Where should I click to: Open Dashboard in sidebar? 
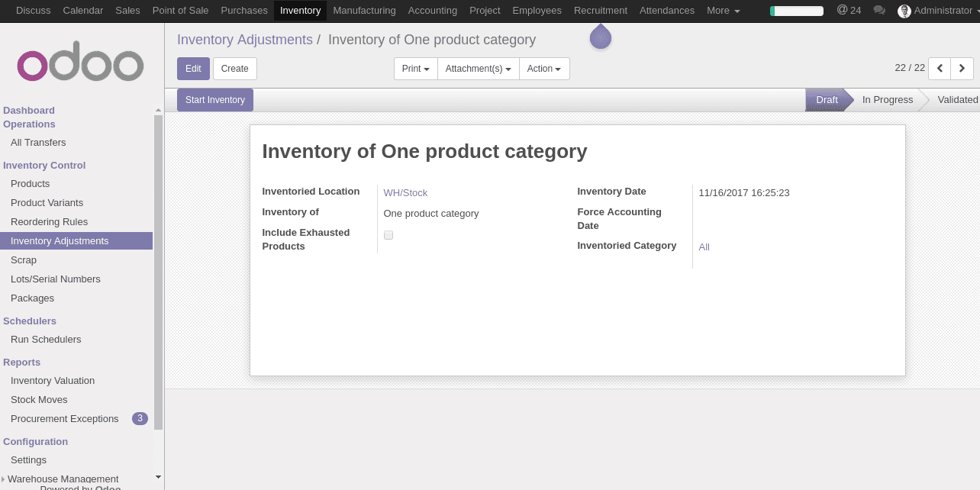(29, 111)
